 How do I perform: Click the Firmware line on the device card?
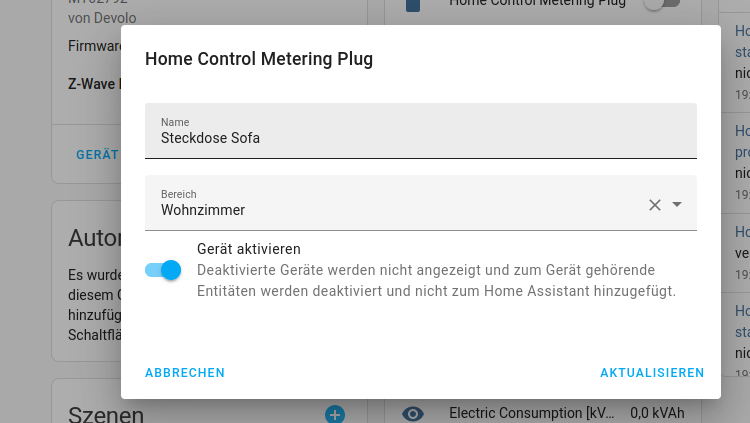94,46
